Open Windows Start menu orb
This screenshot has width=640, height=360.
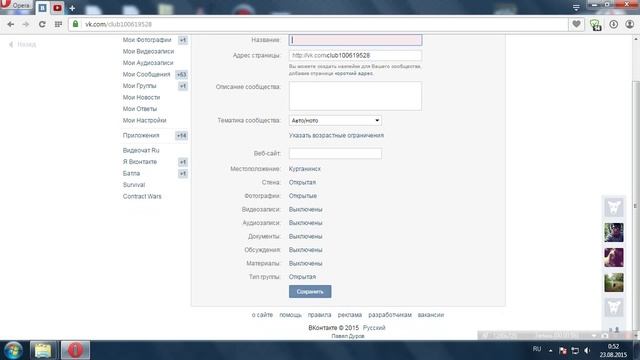click(13, 350)
